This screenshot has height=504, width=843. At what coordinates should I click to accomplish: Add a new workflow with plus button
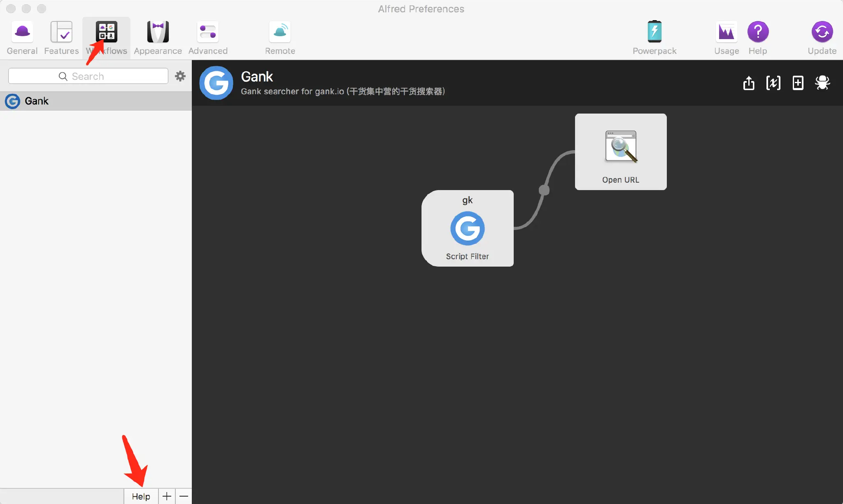click(167, 496)
